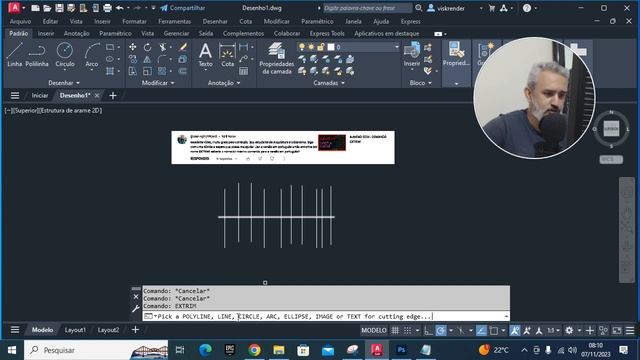
Task: Expand the Desenhar panel
Action: point(64,83)
